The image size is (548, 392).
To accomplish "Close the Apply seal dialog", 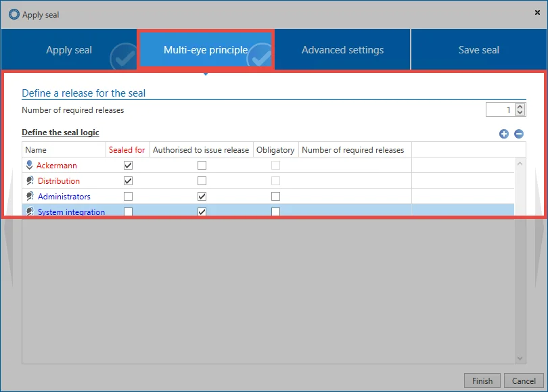I will (537, 13).
